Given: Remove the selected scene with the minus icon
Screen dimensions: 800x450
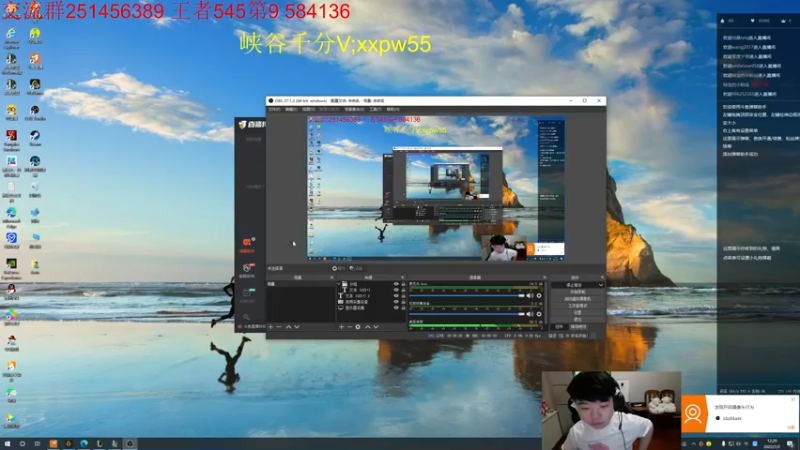Looking at the screenshot, I should coord(279,327).
